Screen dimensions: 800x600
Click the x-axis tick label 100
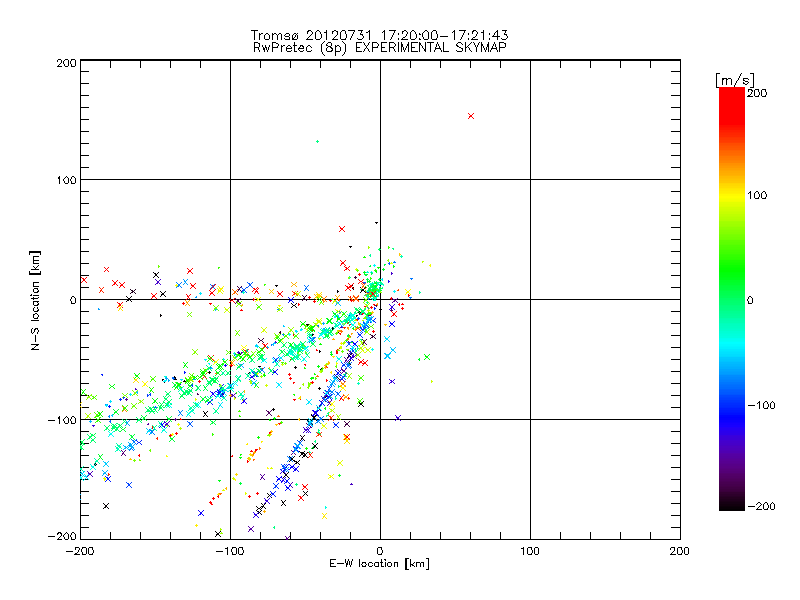click(529, 550)
